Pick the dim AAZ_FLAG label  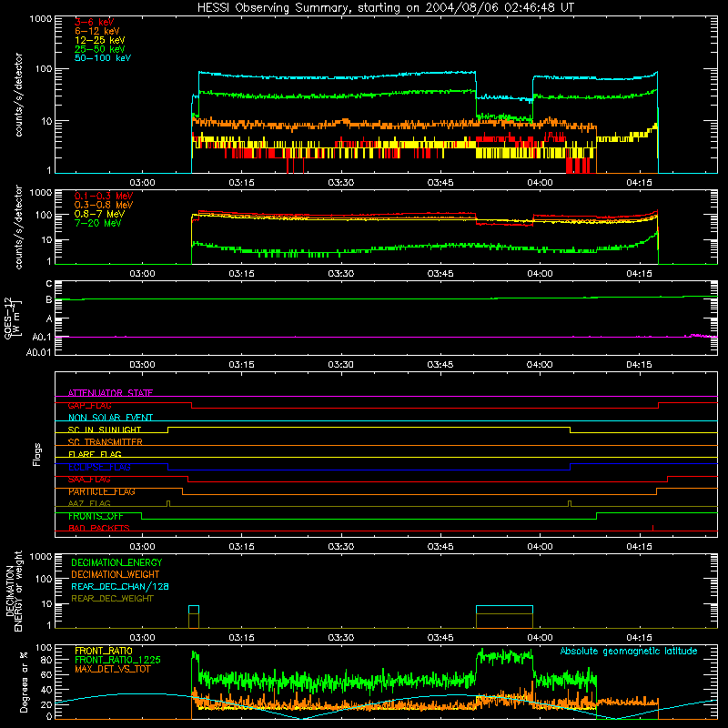click(x=89, y=503)
